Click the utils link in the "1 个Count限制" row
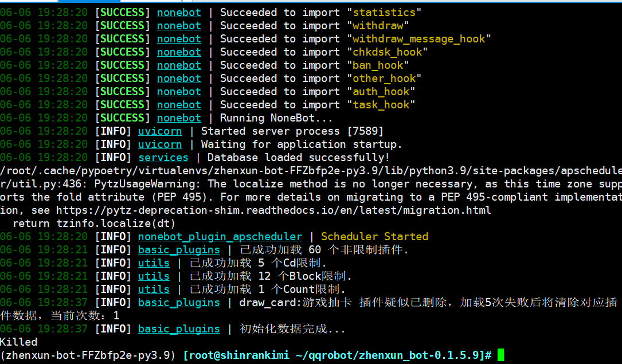The height and width of the screenshot is (364, 622). [x=154, y=289]
